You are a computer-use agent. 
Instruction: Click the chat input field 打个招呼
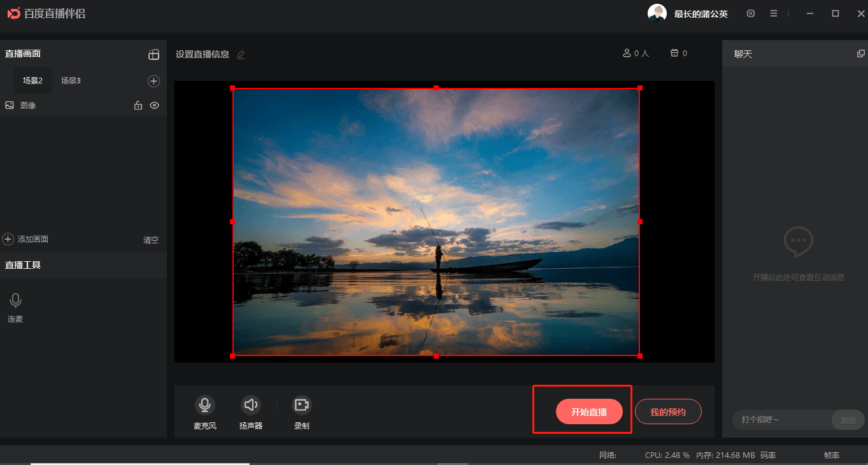pos(781,420)
